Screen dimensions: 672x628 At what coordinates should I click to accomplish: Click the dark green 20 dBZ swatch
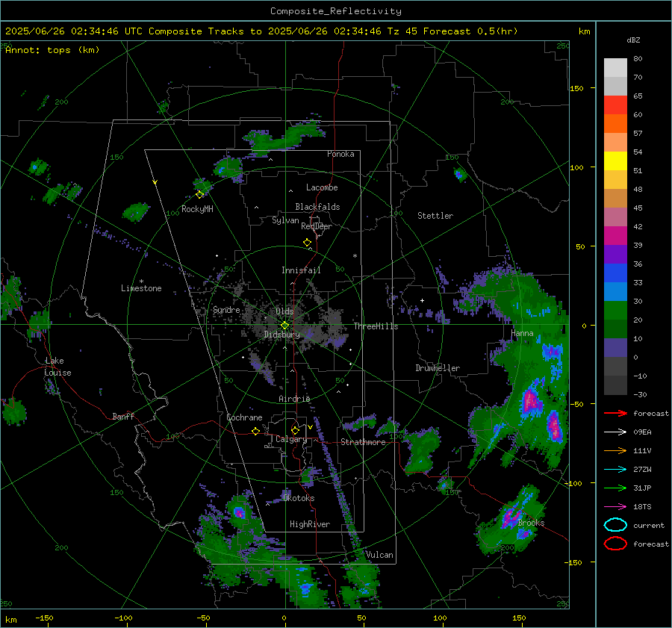click(615, 329)
